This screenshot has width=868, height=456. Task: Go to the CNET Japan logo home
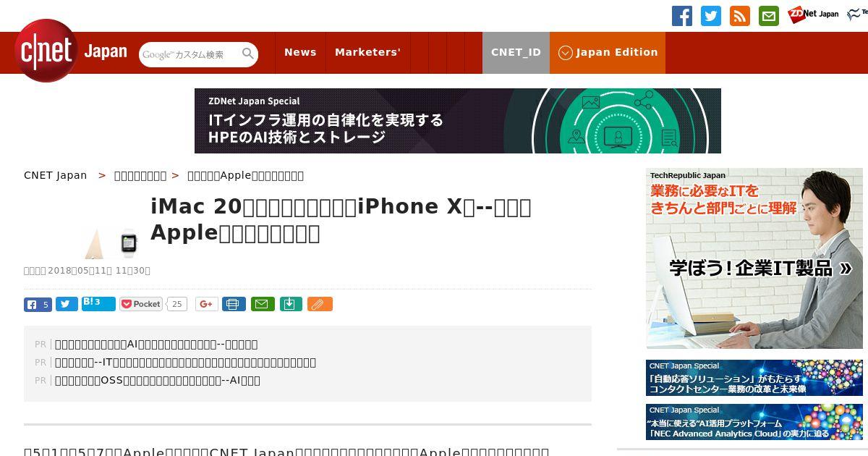71,51
